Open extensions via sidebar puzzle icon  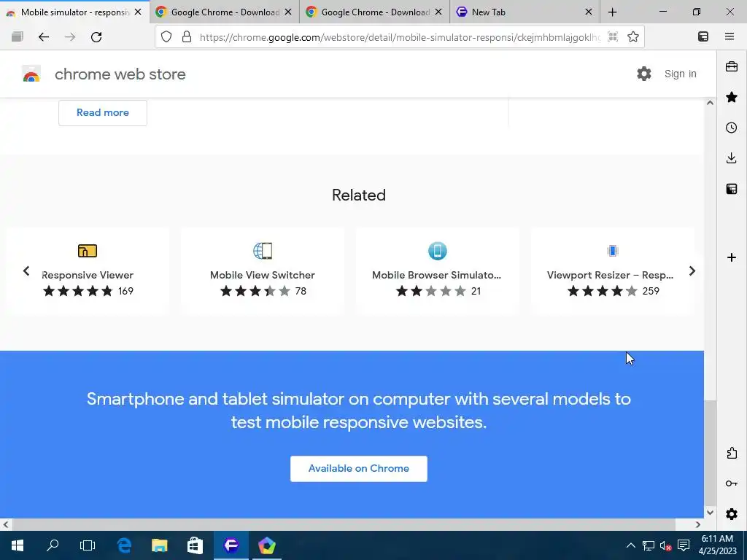click(x=732, y=454)
